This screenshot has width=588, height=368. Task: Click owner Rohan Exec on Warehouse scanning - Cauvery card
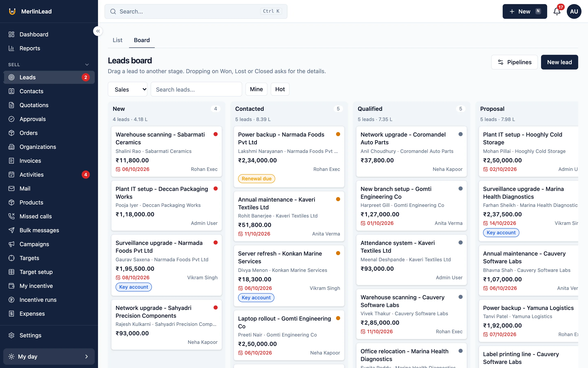pos(449,331)
